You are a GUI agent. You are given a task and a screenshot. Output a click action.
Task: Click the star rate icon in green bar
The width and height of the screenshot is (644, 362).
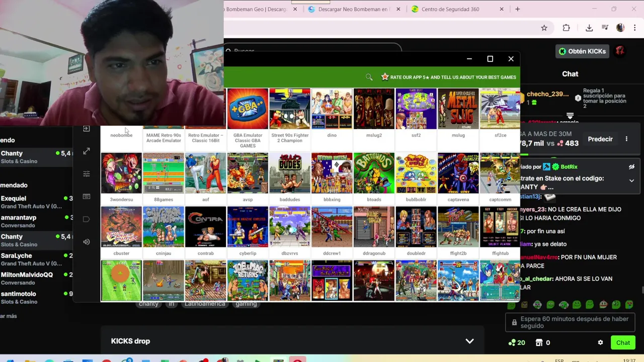pos(385,77)
